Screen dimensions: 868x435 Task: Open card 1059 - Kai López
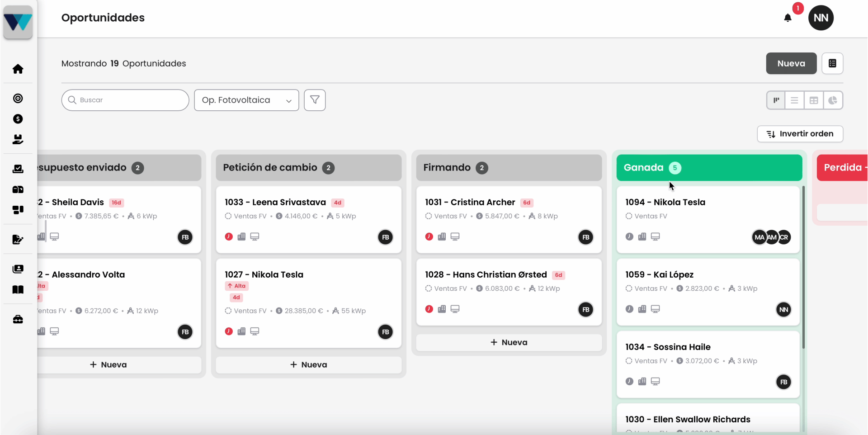(x=708, y=292)
